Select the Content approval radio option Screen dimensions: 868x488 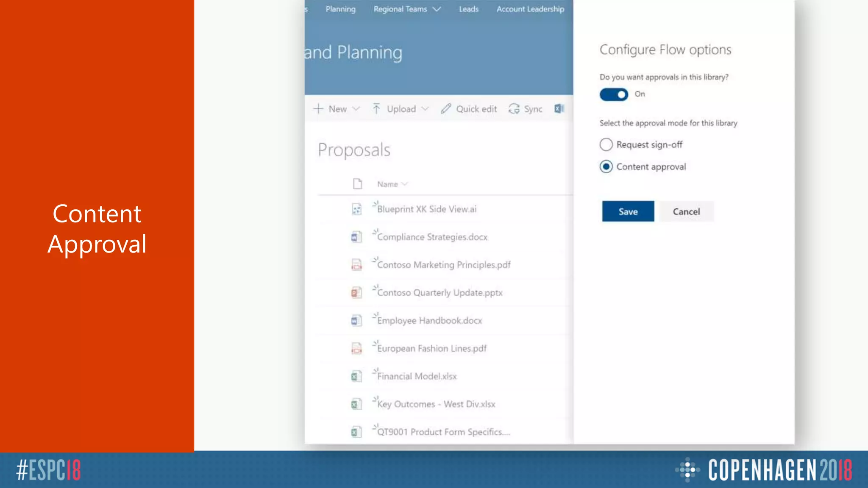coord(606,166)
